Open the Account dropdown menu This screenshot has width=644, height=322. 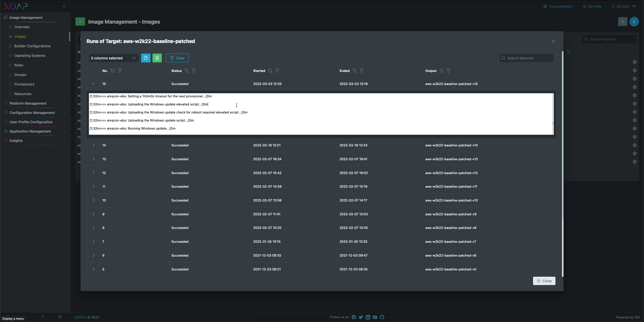pos(624,6)
